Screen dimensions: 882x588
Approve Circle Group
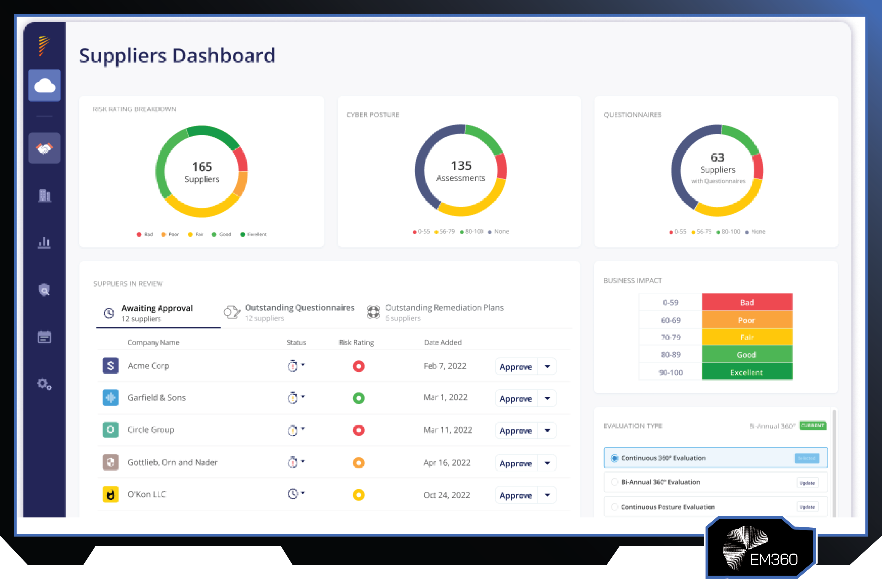(x=516, y=431)
